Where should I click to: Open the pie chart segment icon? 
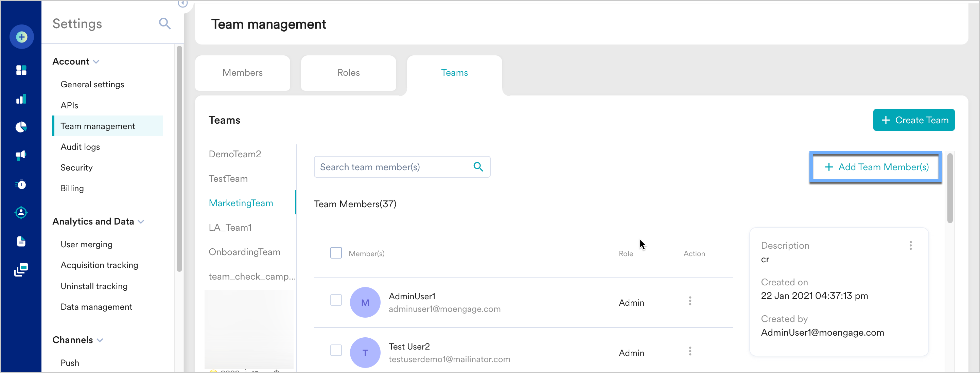[x=21, y=127]
